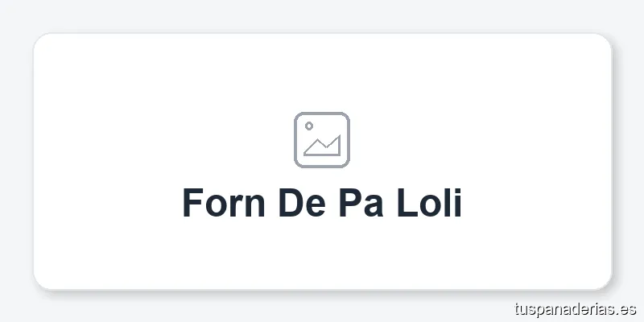The image size is (644, 322).
Task: Select the "Forn De Pa Loli" heading
Action: tap(322, 202)
